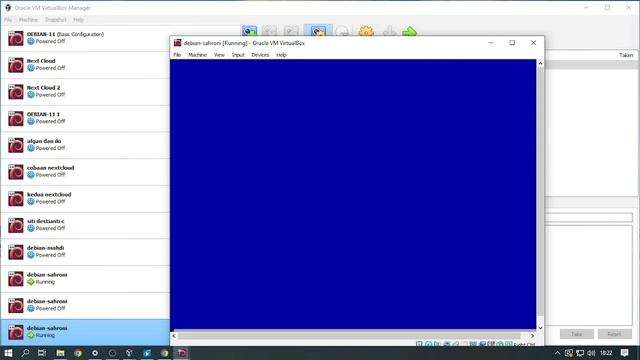640x360 pixels.
Task: Click the VM window scroll up arrow
Action: point(540,63)
